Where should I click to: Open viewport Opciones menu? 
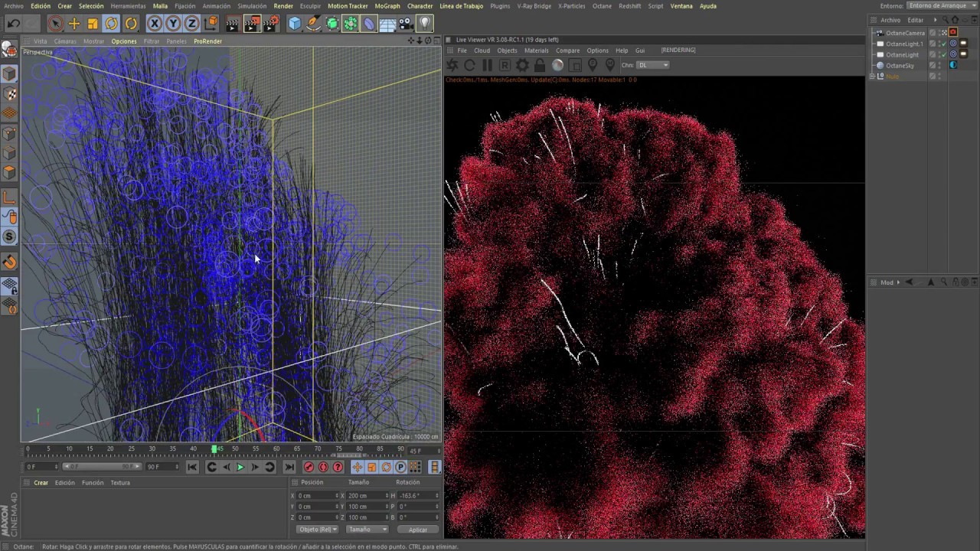(124, 41)
